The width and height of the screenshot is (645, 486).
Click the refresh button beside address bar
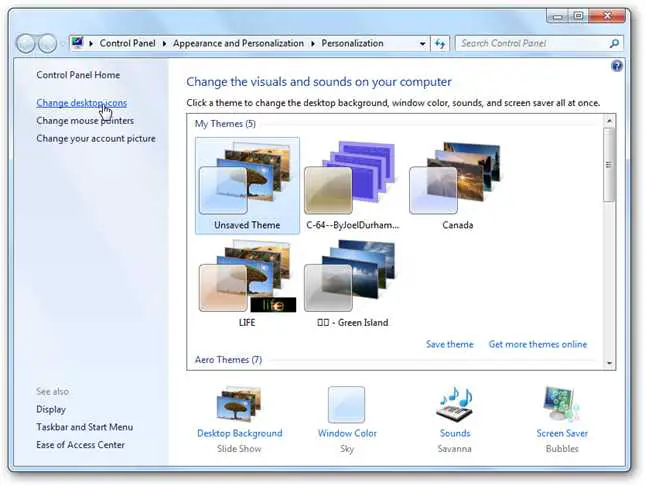click(441, 43)
